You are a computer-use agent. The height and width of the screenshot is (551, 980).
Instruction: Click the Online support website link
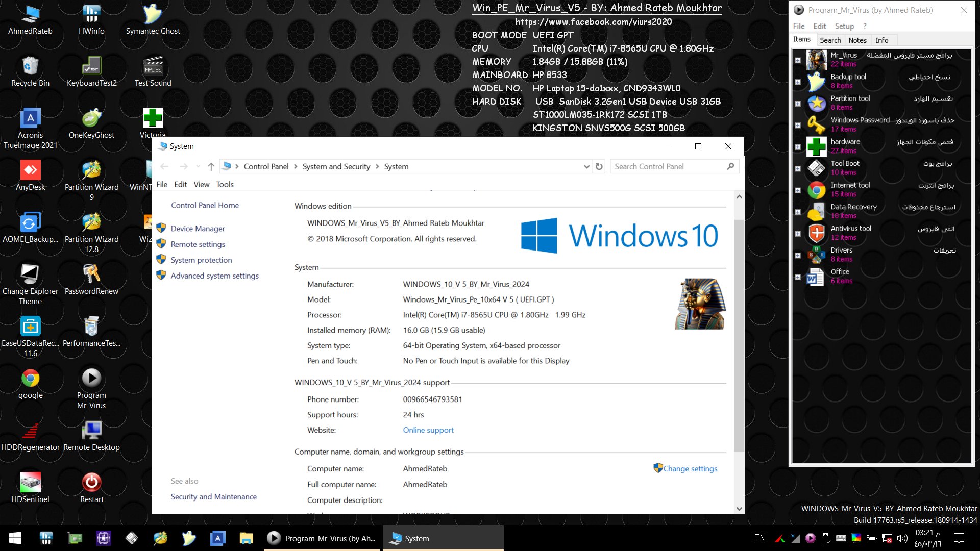[x=428, y=430]
